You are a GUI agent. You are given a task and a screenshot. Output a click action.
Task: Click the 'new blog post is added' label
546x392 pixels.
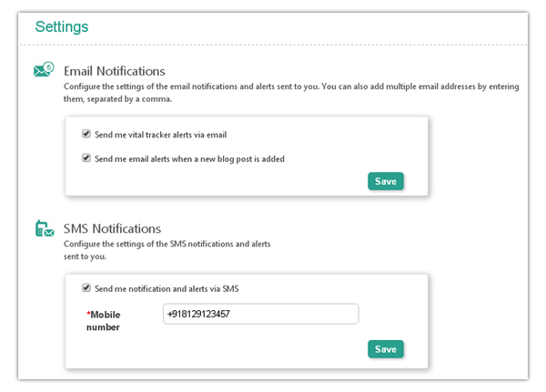click(x=189, y=159)
